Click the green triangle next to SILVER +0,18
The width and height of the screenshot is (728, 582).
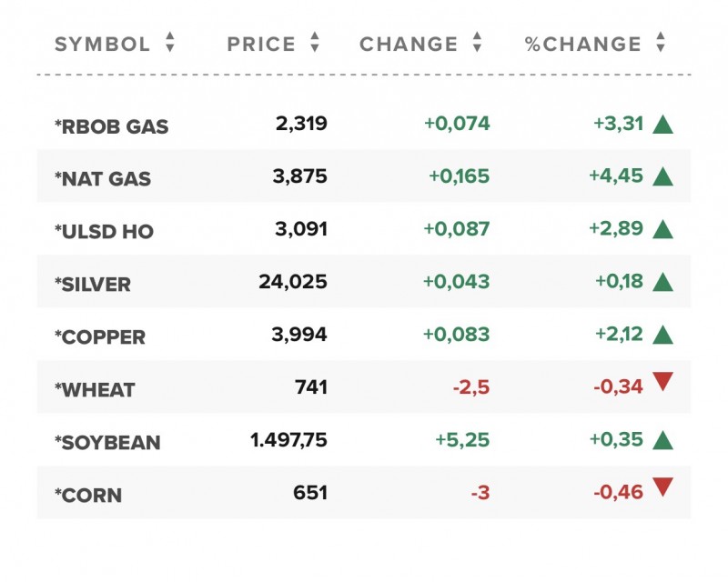(x=662, y=283)
